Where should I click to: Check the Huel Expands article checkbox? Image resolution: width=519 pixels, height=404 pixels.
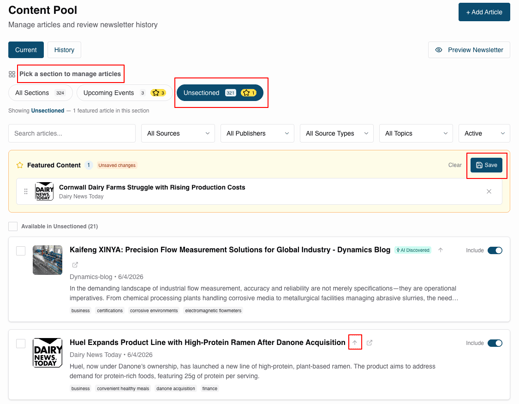(21, 344)
